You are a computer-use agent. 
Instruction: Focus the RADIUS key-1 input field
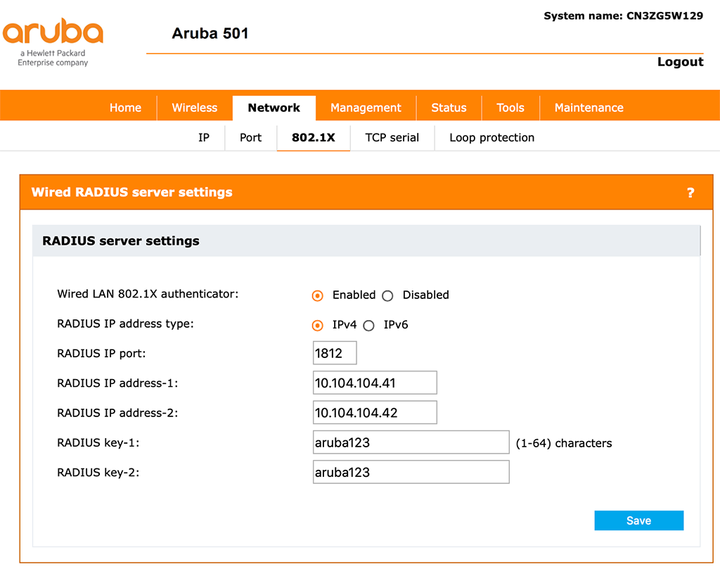(411, 442)
